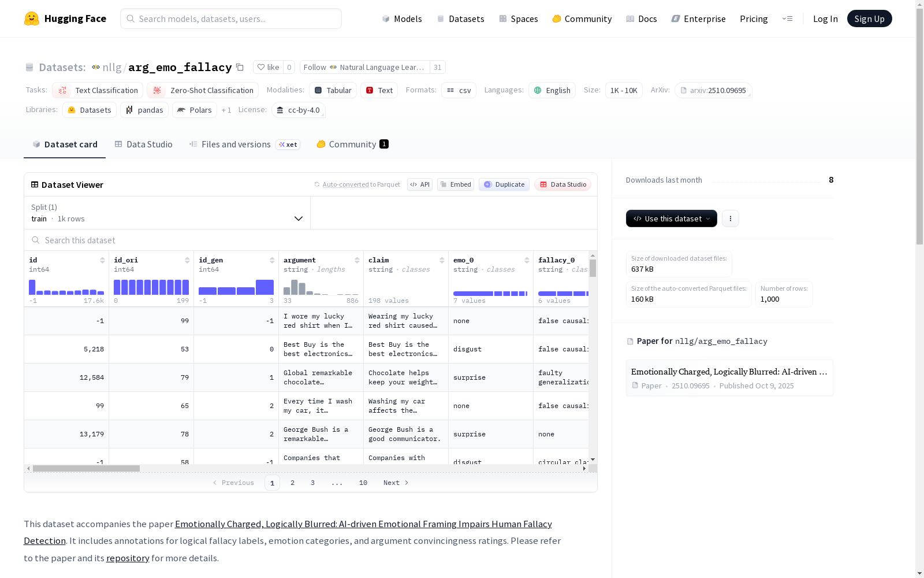Open the Dataset card tab
This screenshot has height=578, width=924.
coord(65,144)
